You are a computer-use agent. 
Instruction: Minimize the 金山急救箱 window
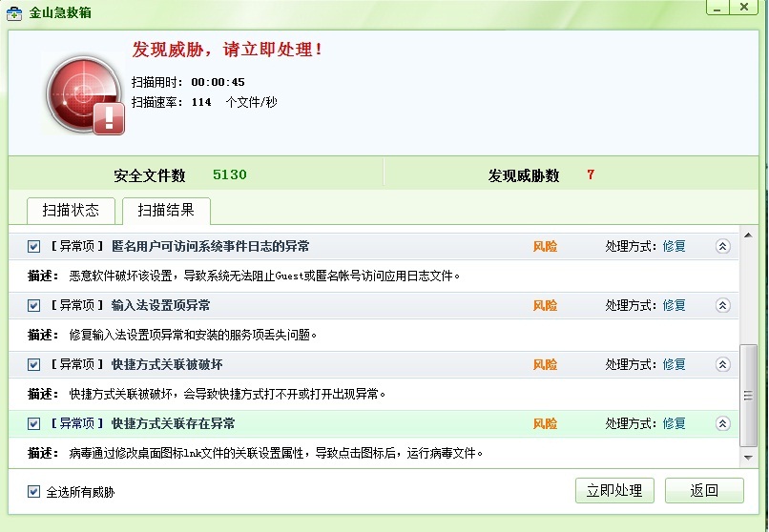(x=717, y=8)
